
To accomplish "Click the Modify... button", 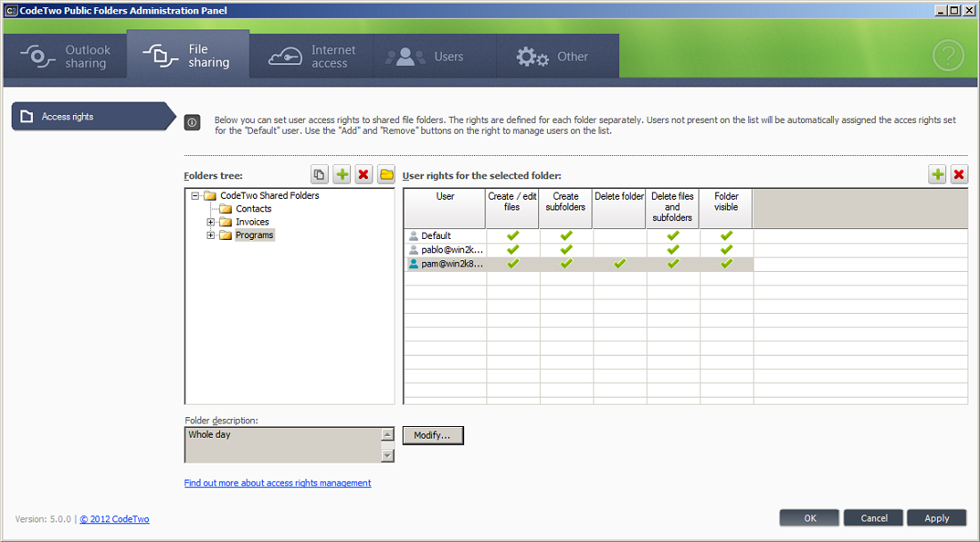I will [433, 435].
